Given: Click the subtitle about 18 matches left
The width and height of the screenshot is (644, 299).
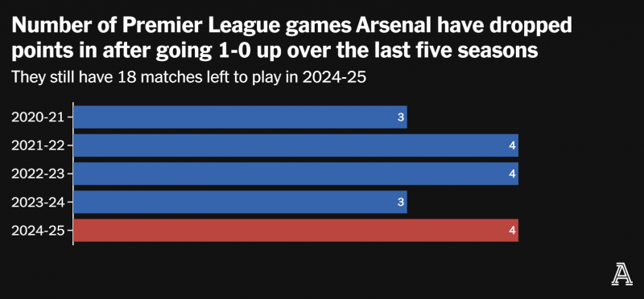Looking at the screenshot, I should [188, 77].
